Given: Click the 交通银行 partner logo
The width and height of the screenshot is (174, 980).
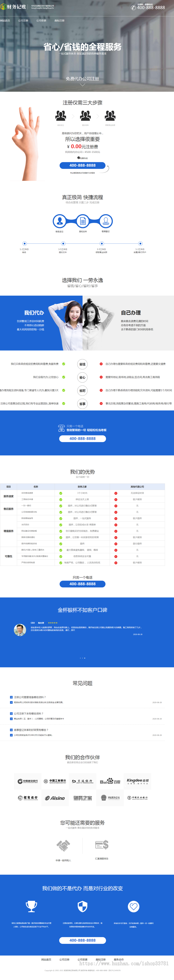Looking at the screenshot, I should click(x=82, y=781).
